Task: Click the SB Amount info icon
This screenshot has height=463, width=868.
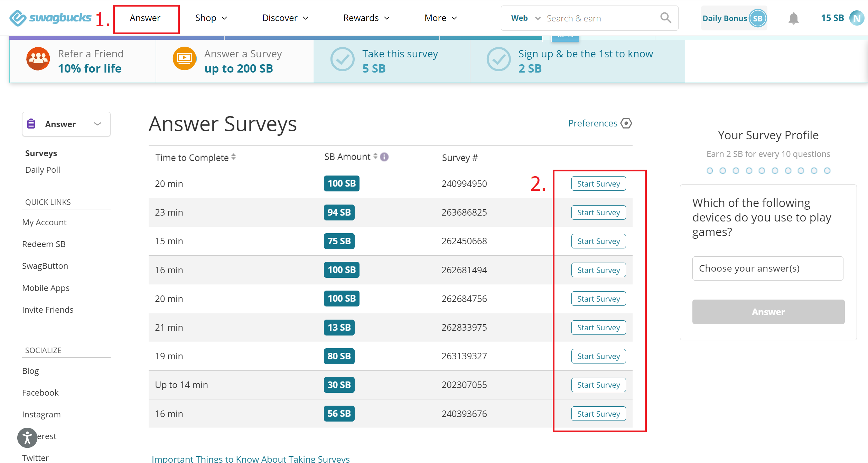Action: coord(384,157)
